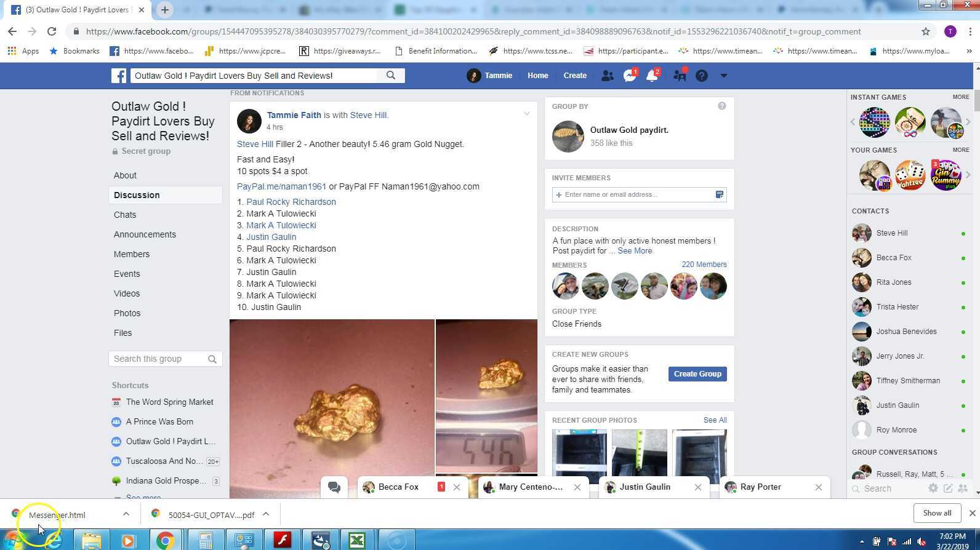The height and width of the screenshot is (550, 980).
Task: Click the Facebook logo in the blue header
Action: (119, 76)
